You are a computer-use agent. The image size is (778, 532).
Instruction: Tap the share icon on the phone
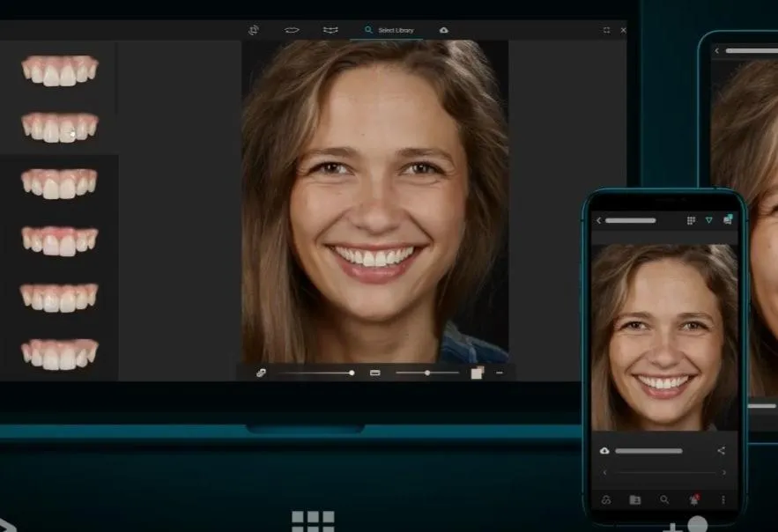(x=721, y=451)
